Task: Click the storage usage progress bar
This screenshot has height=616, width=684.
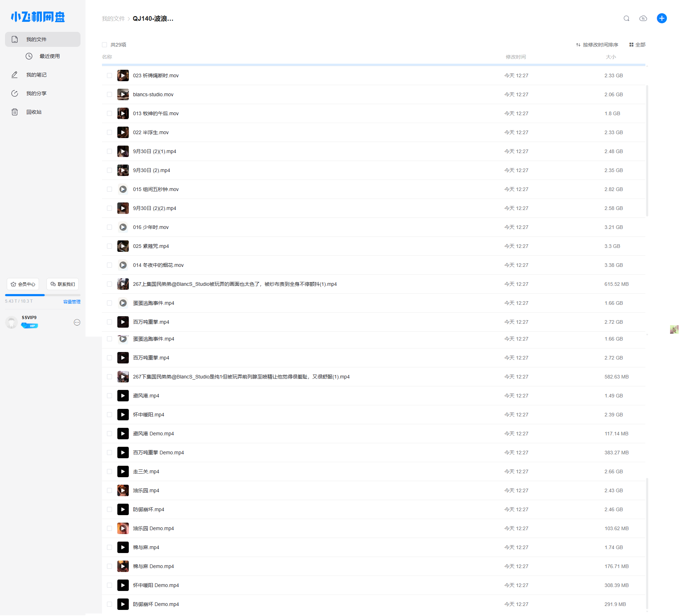Action: click(x=43, y=295)
